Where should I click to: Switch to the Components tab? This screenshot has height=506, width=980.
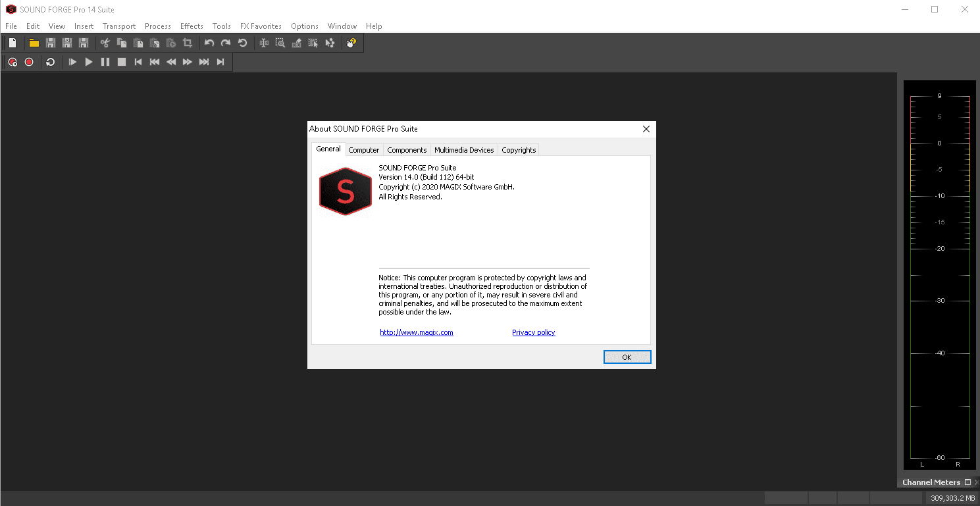click(x=407, y=150)
